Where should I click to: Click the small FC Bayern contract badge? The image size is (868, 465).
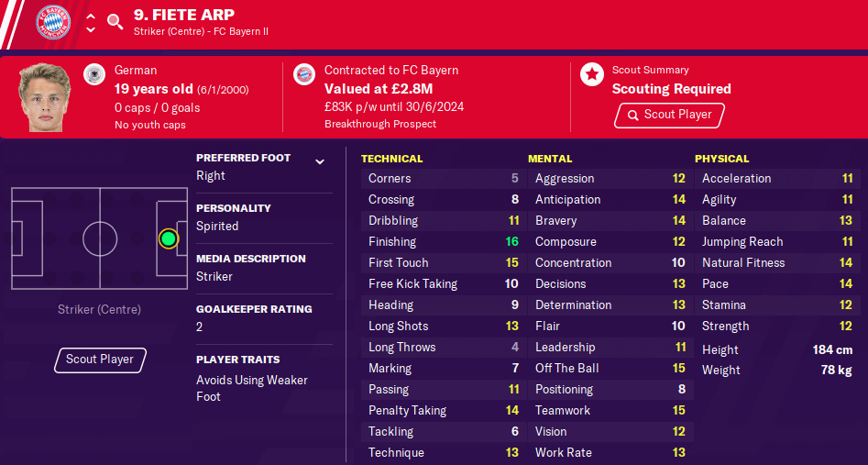coord(304,74)
